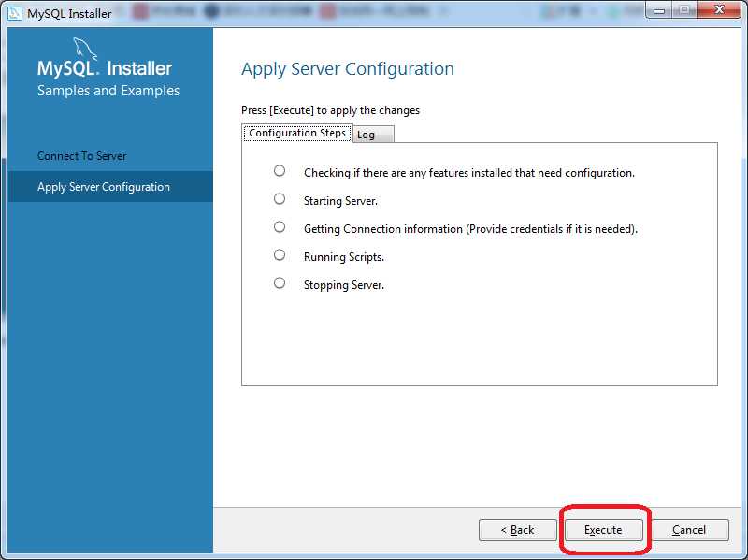748x560 pixels.
Task: Switch to the Log tab
Action: tap(373, 135)
